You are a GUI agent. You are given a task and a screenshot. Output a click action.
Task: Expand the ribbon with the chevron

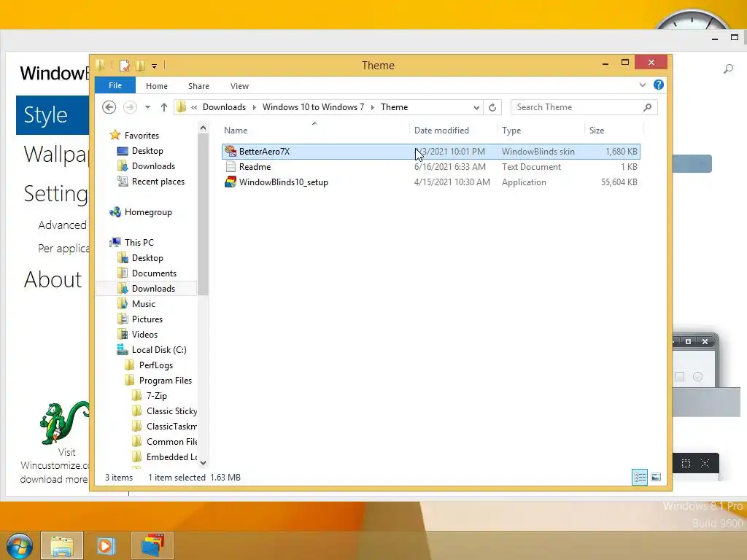tap(642, 85)
